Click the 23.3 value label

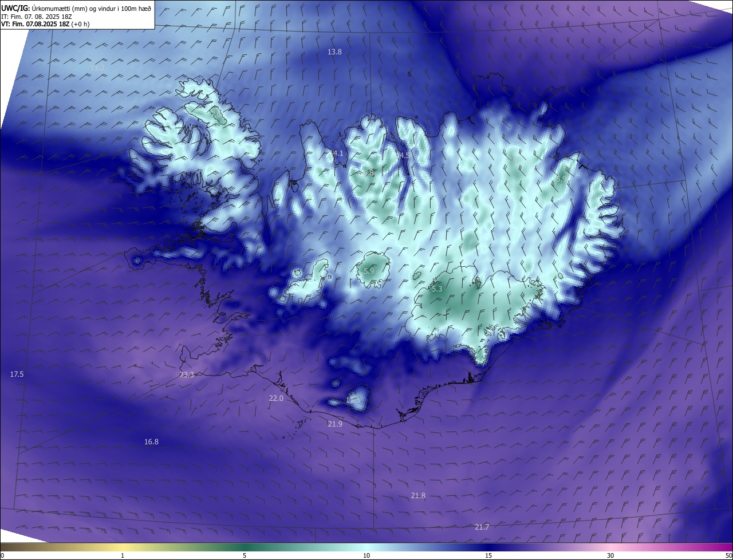pyautogui.click(x=187, y=375)
